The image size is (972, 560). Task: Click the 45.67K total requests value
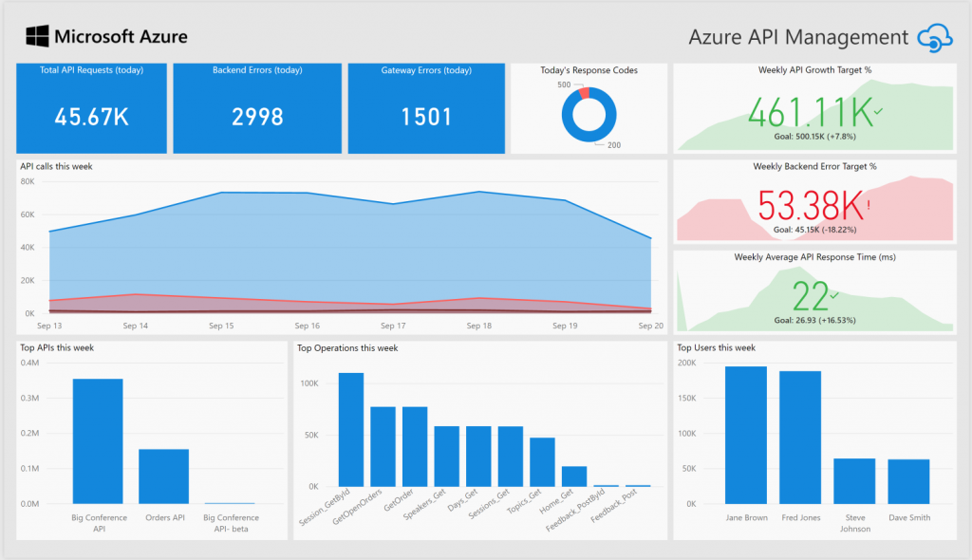pyautogui.click(x=91, y=117)
